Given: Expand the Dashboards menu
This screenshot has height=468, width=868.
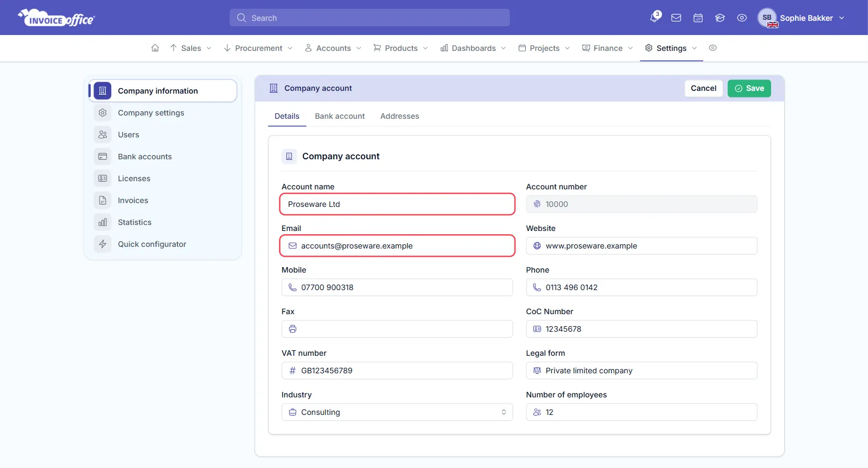Looking at the screenshot, I should click(473, 48).
